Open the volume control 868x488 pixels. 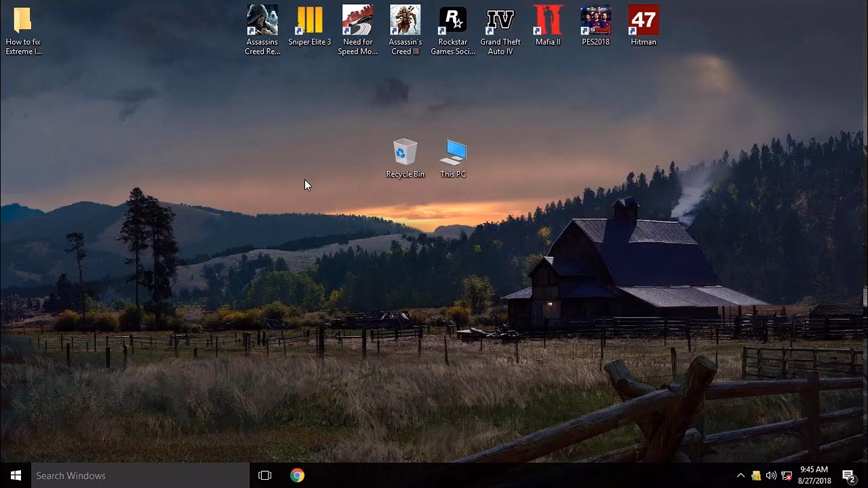[x=771, y=475]
